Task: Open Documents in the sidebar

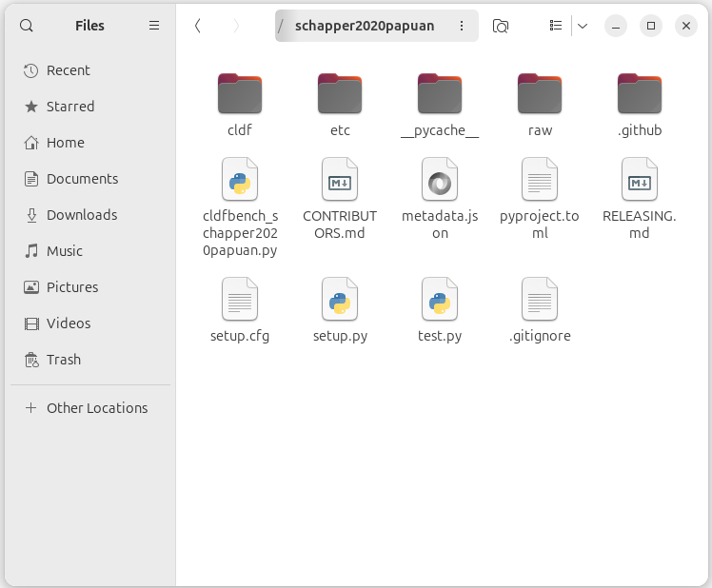Action: 90,179
